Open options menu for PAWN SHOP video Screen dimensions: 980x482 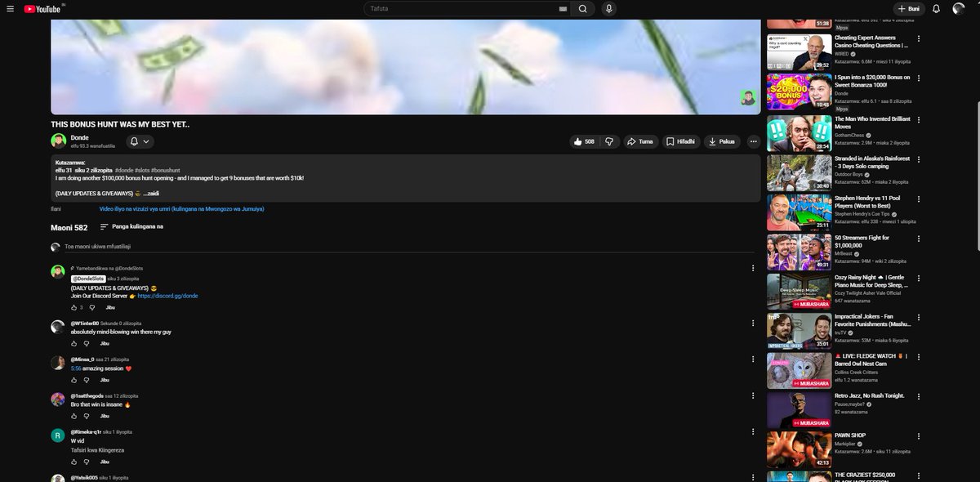[919, 435]
